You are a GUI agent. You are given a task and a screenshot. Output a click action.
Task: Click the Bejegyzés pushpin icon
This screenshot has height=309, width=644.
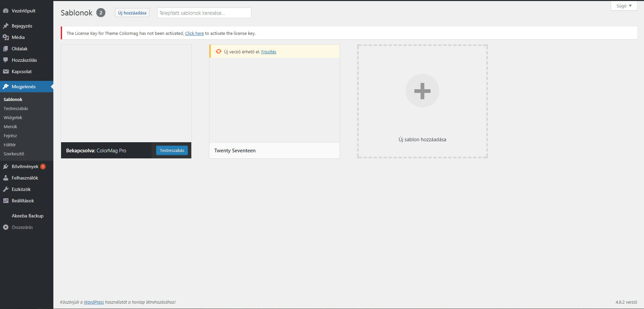click(x=6, y=26)
